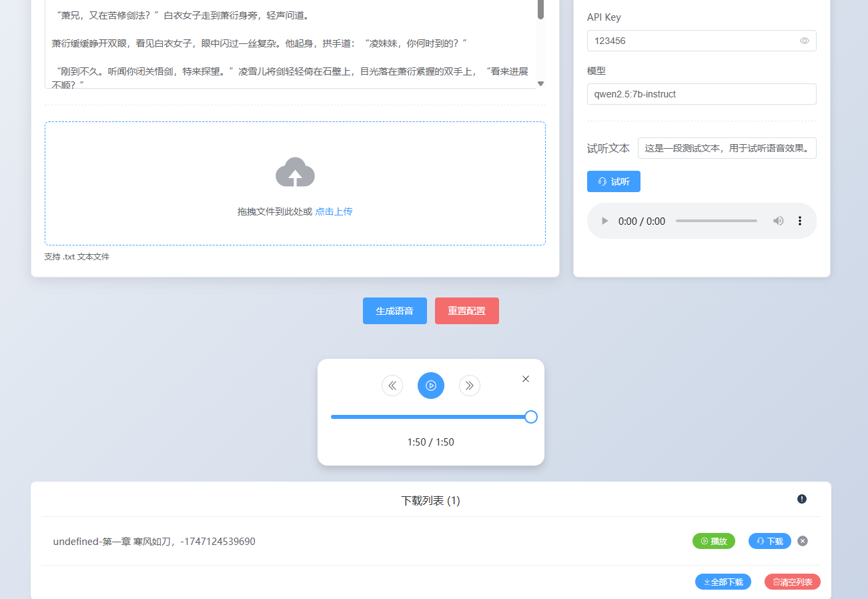Click the 支持 .txt 文本文件 hint text
Screen dimensions: 868x599
[x=77, y=256]
